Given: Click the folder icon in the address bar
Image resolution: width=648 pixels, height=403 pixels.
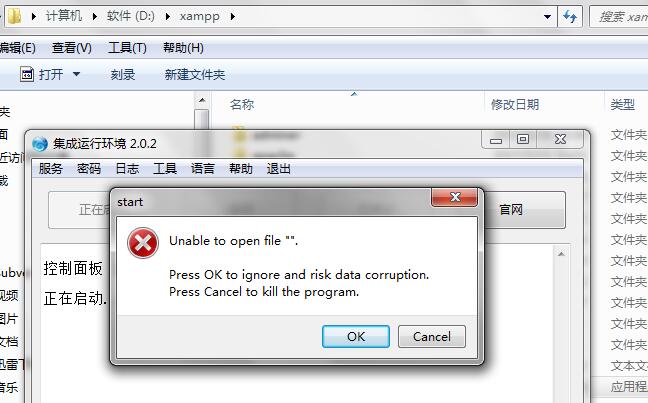Looking at the screenshot, I should click(14, 17).
